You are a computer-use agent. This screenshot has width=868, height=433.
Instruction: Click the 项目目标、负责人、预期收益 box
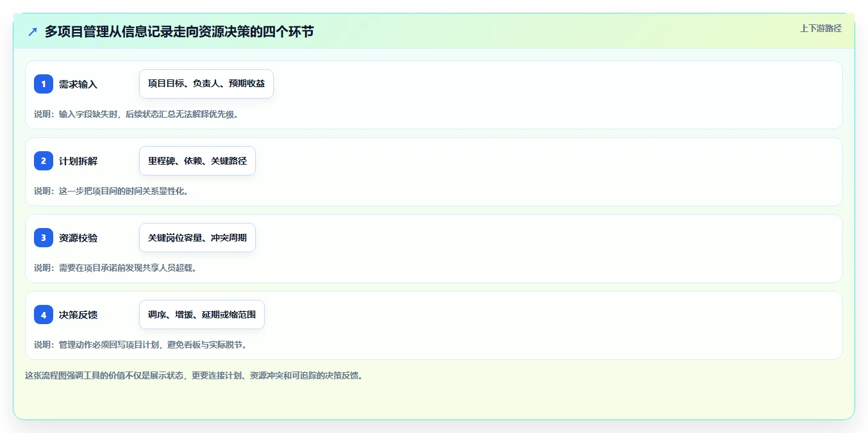(206, 84)
